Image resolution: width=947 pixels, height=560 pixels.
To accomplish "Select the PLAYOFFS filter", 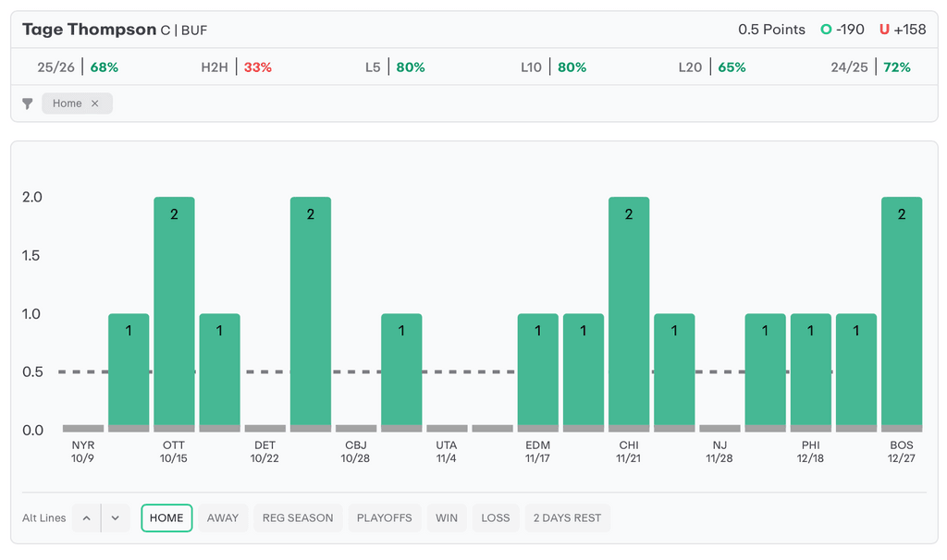I will click(385, 518).
